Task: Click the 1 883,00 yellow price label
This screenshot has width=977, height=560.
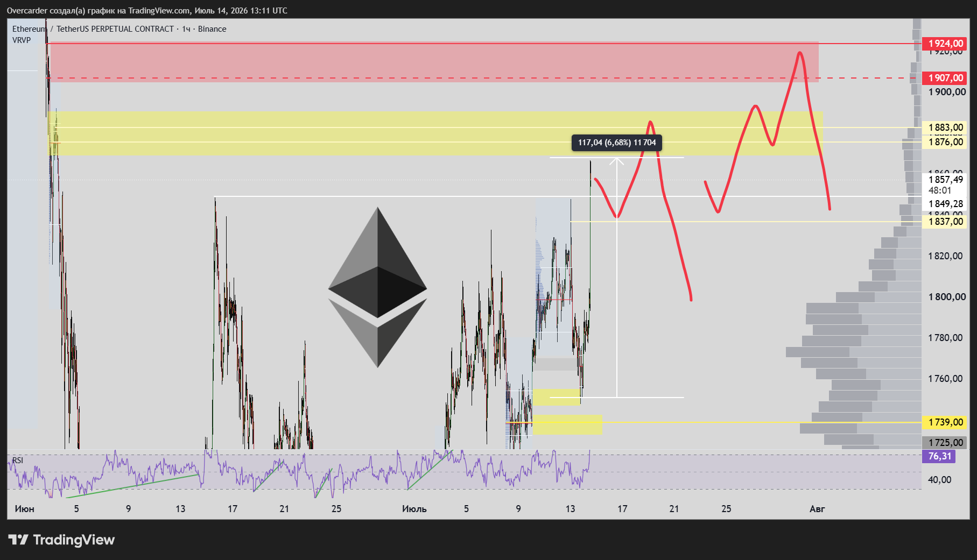Action: coord(945,127)
